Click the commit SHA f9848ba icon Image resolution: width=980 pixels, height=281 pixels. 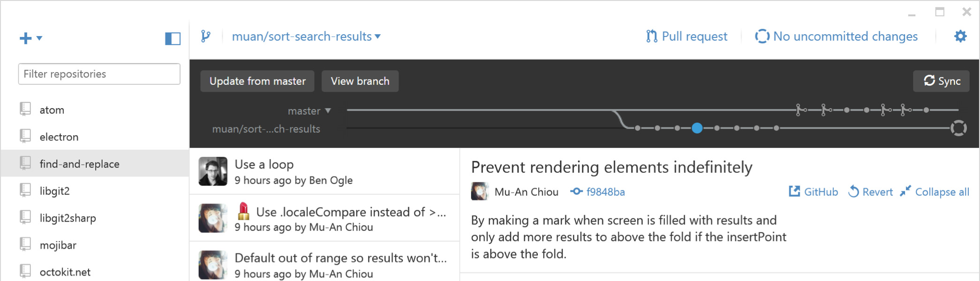click(576, 192)
